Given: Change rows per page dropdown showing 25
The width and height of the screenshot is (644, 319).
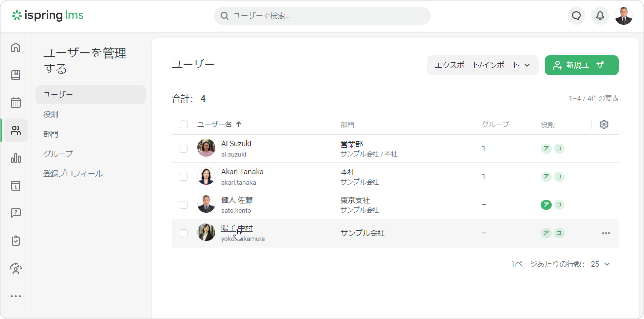Looking at the screenshot, I should (600, 264).
